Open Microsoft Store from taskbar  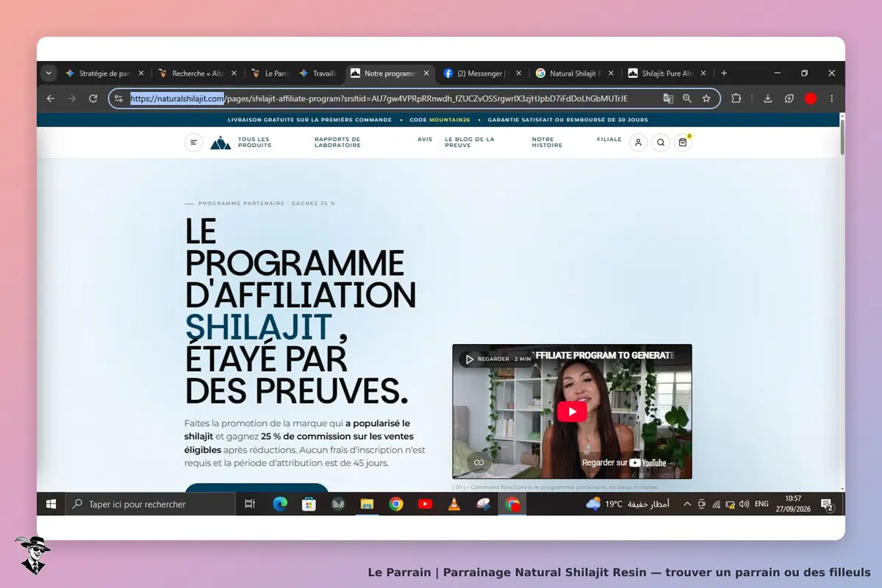pos(309,504)
